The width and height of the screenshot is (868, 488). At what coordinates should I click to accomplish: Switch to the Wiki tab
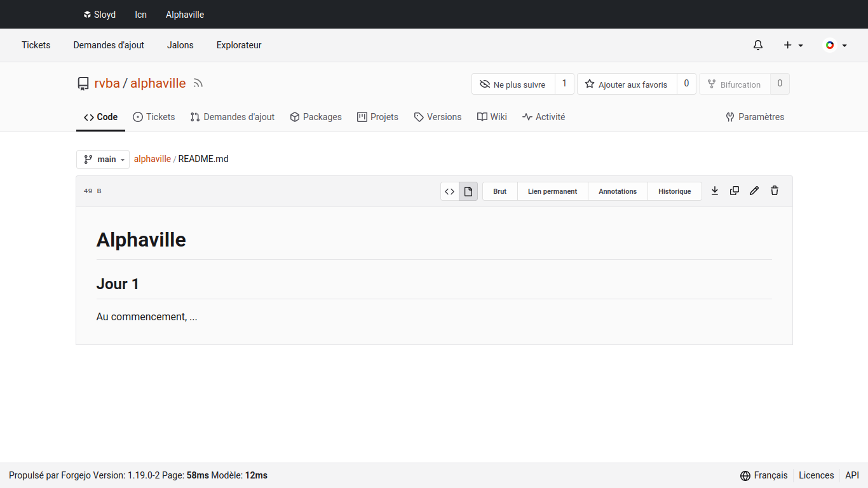point(492,117)
